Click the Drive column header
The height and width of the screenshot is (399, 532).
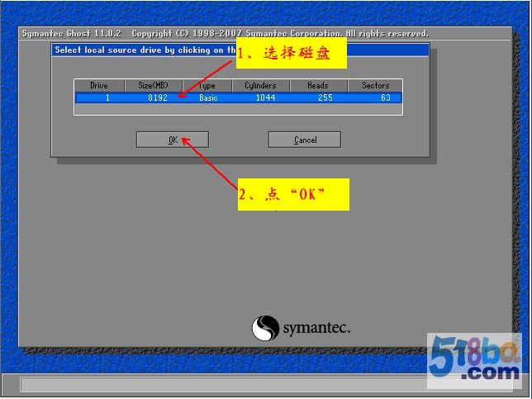(99, 86)
